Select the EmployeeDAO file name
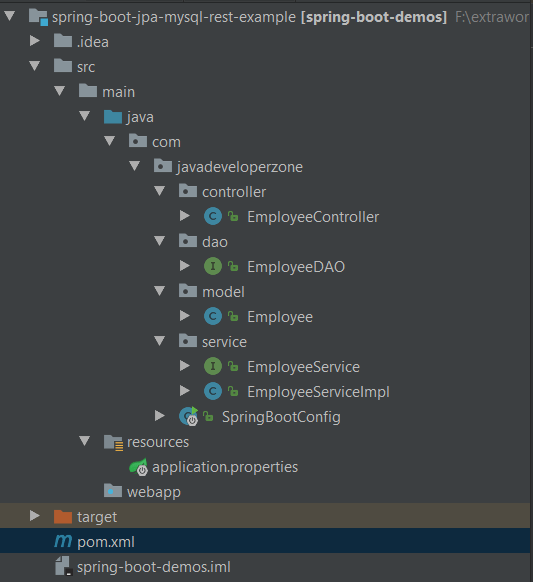This screenshot has width=533, height=582. coord(296,267)
